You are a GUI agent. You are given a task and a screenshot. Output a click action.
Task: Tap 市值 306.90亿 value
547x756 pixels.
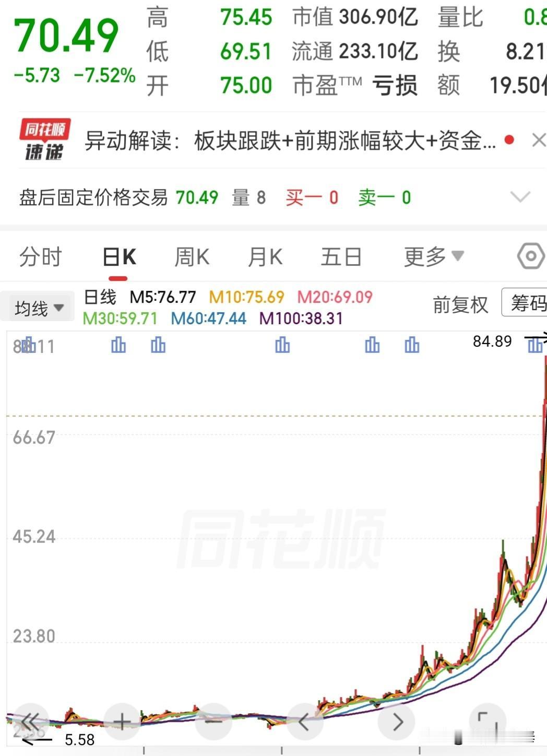[x=378, y=17]
